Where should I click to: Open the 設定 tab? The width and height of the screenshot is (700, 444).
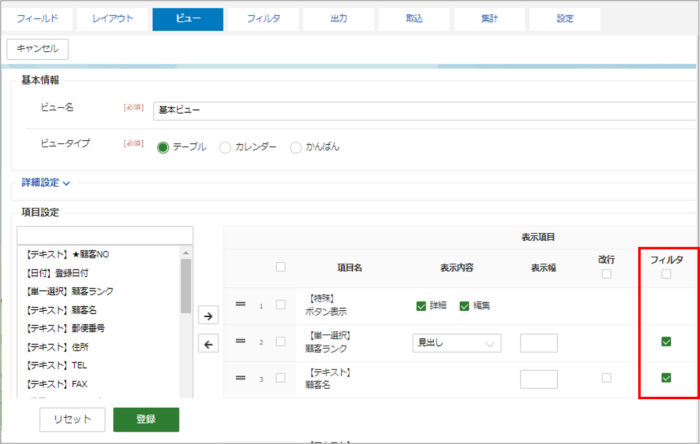pos(565,19)
